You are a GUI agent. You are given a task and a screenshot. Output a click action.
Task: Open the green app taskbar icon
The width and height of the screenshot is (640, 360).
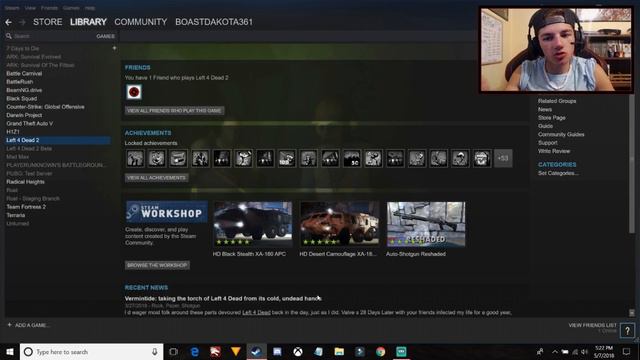(x=401, y=351)
